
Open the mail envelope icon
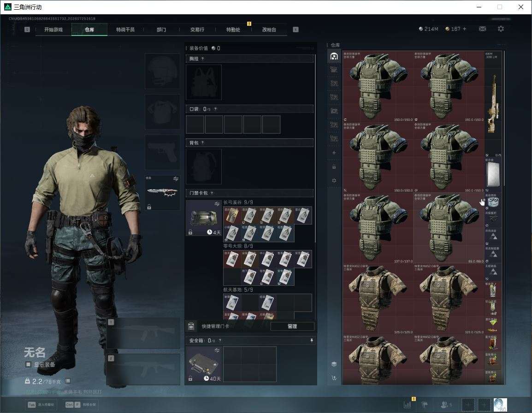(482, 29)
